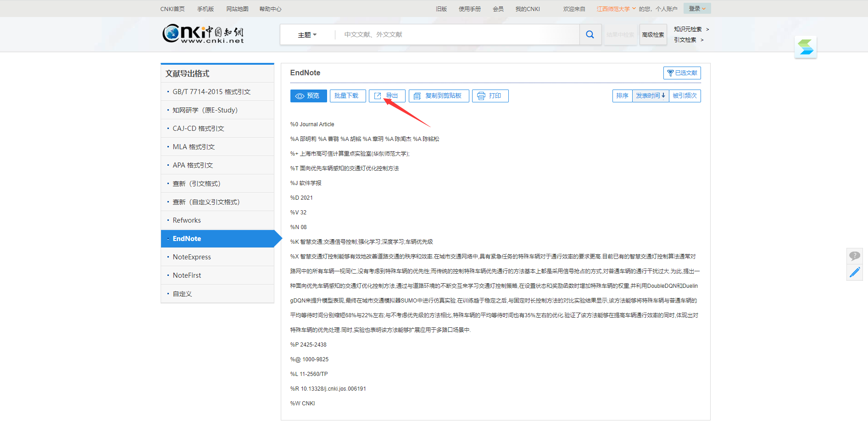Select NoteFirst export format
The image size is (868, 426).
pyautogui.click(x=217, y=275)
